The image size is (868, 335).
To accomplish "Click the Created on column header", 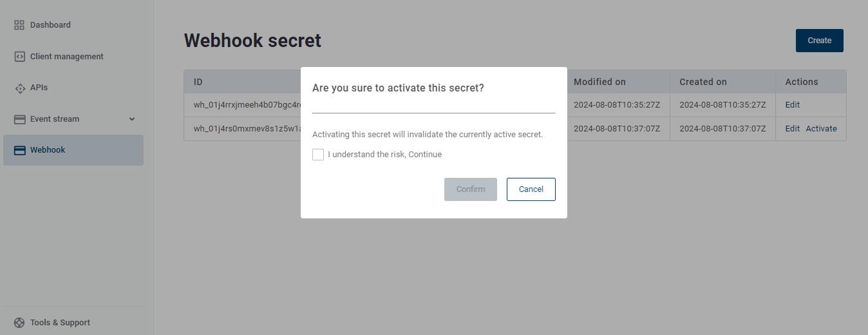I will pos(703,82).
